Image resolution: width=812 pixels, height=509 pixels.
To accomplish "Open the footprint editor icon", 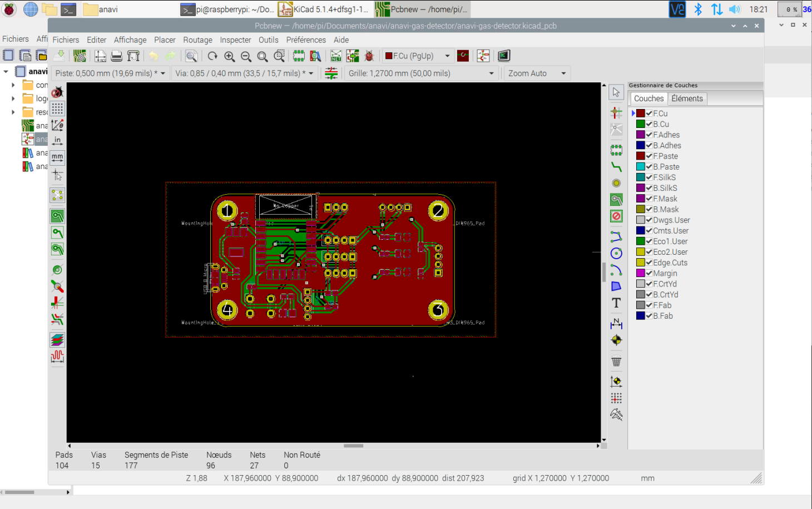I will pos(299,56).
